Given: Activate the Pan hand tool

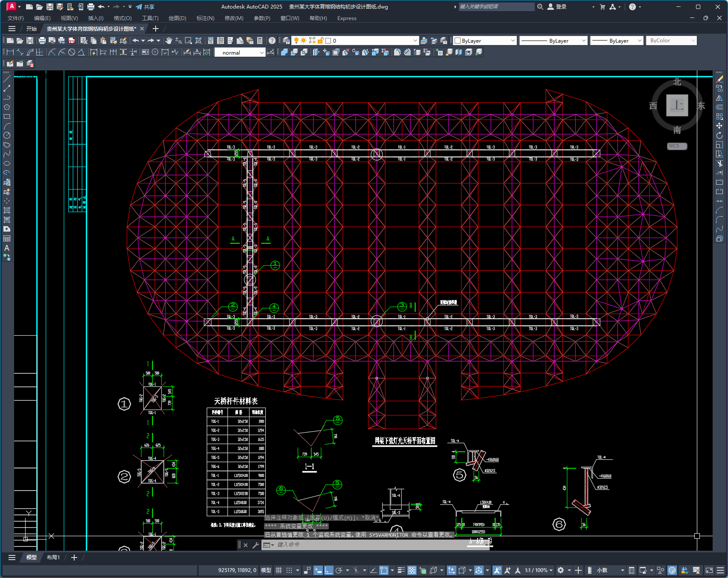Looking at the screenshot, I should click(x=169, y=41).
